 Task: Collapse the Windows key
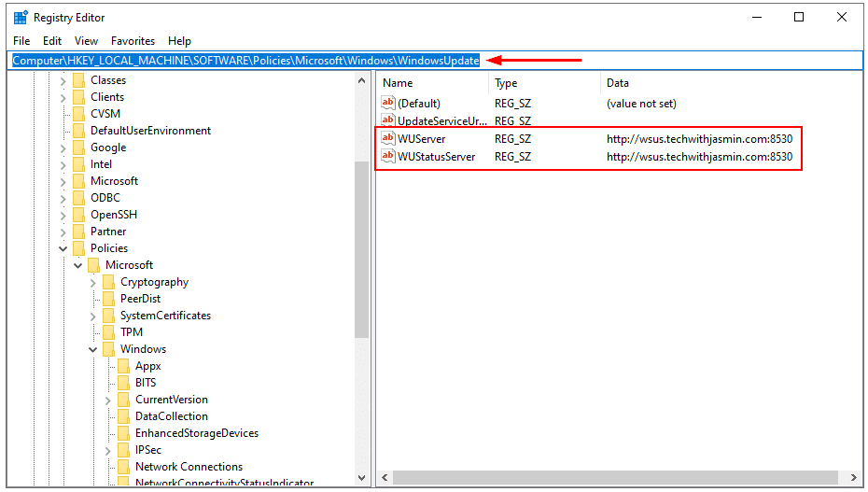(x=93, y=350)
